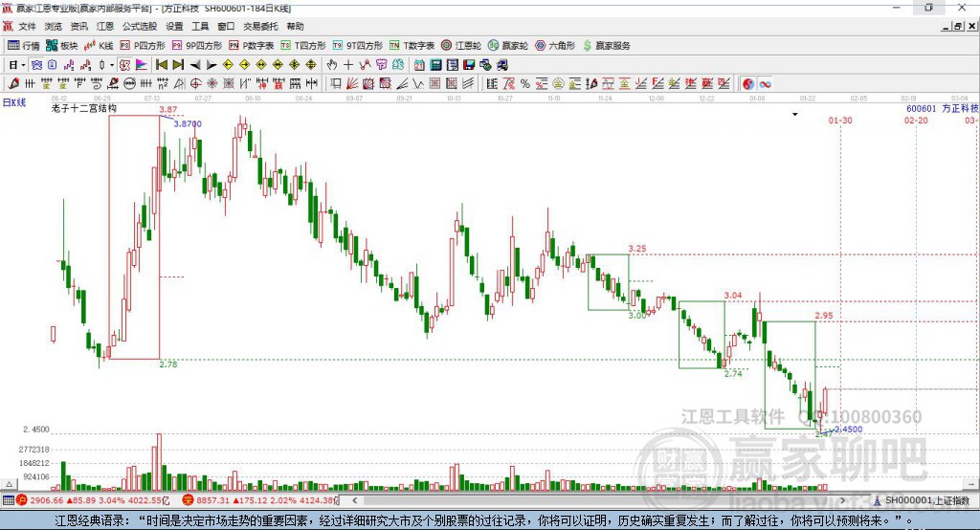Select the Gann fan lines tool

(x=352, y=84)
